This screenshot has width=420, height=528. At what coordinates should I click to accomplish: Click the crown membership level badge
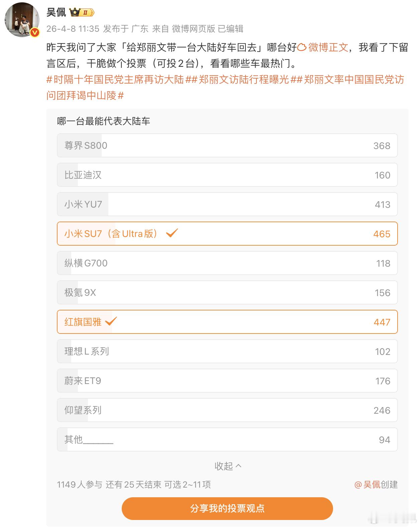(82, 13)
